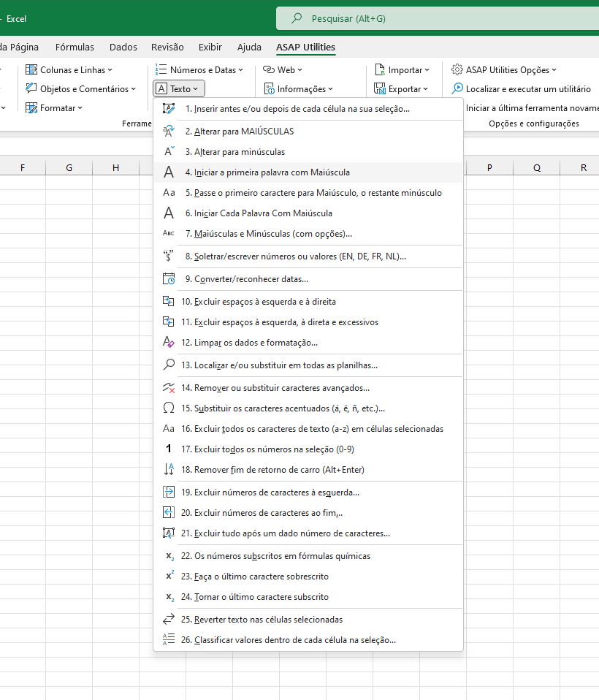Viewport: 599px width, 700px height.
Task: Click the large A icon for item 4
Action: coord(168,172)
